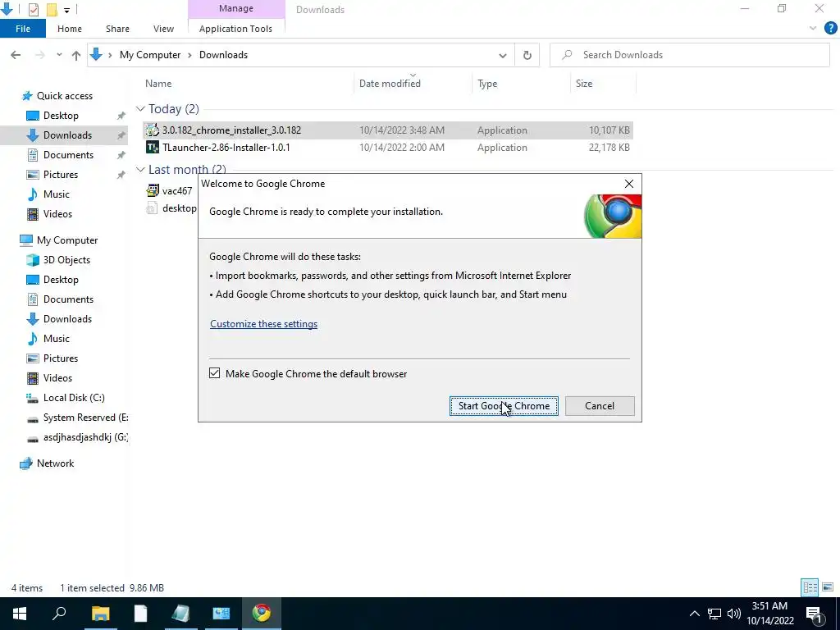Collapse the Last month group
This screenshot has height=630, width=840.
point(140,169)
